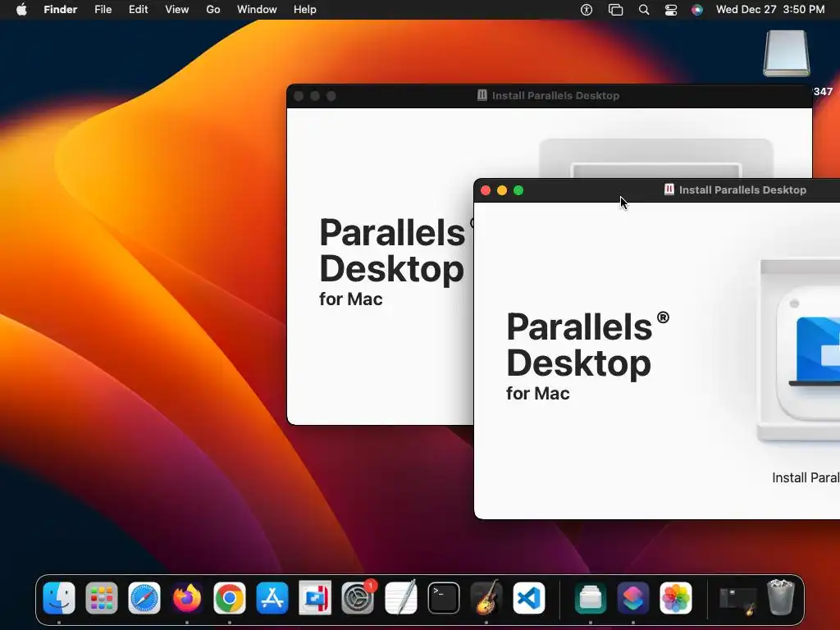Open the File menu
Viewport: 840px width, 630px height.
103,10
